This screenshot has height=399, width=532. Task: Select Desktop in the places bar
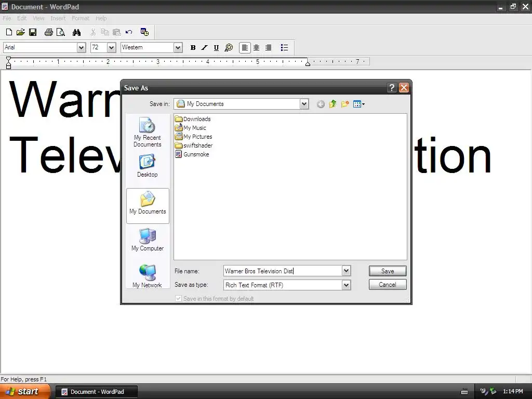[147, 166]
